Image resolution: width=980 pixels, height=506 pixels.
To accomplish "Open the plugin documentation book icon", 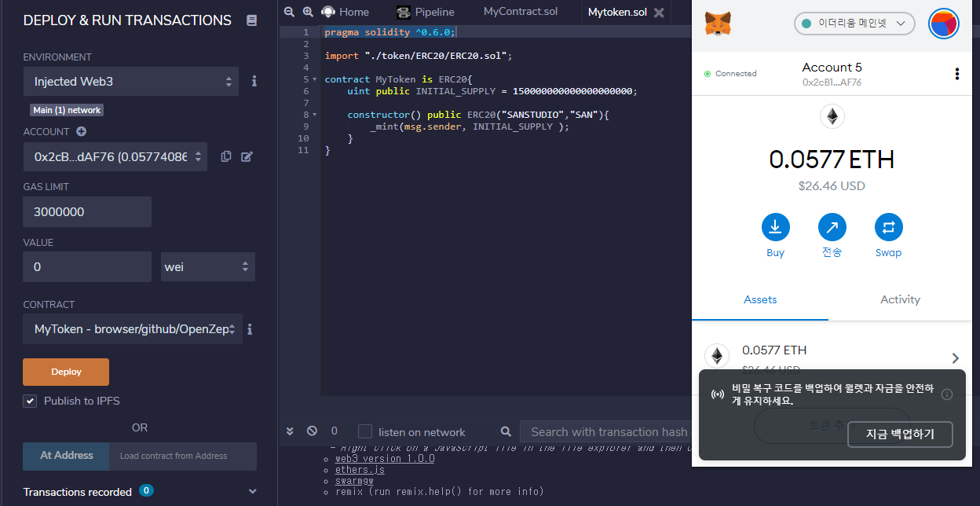I will pos(251,20).
